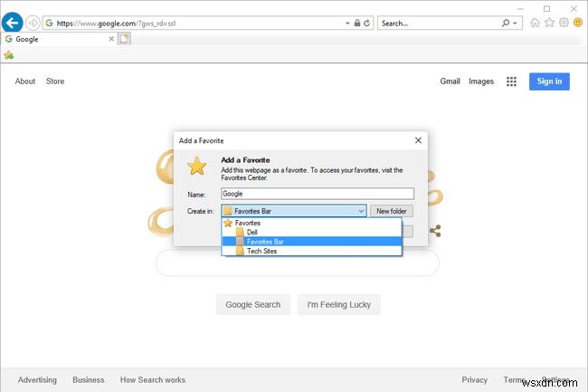Click I'm Feeling Lucky button
This screenshot has width=588, height=392.
pyautogui.click(x=339, y=304)
